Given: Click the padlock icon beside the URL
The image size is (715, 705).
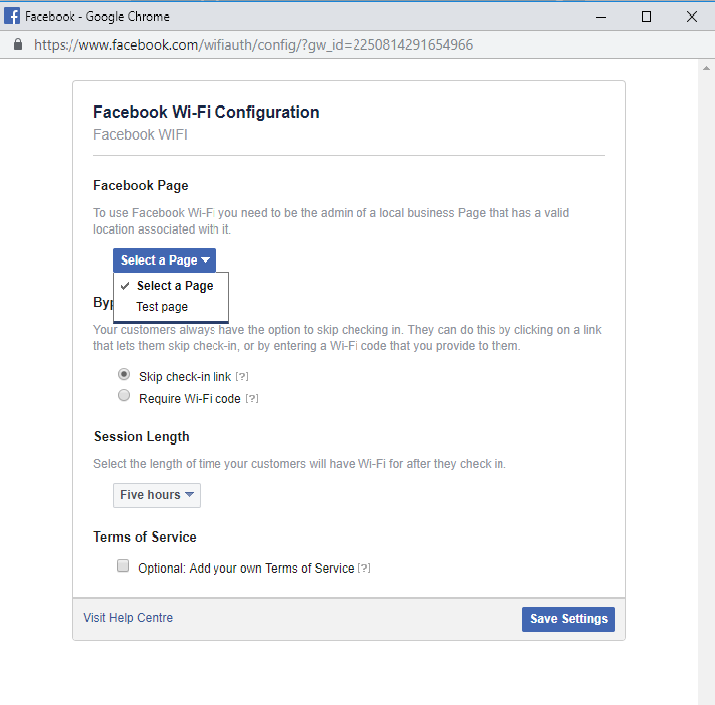Looking at the screenshot, I should tap(17, 45).
